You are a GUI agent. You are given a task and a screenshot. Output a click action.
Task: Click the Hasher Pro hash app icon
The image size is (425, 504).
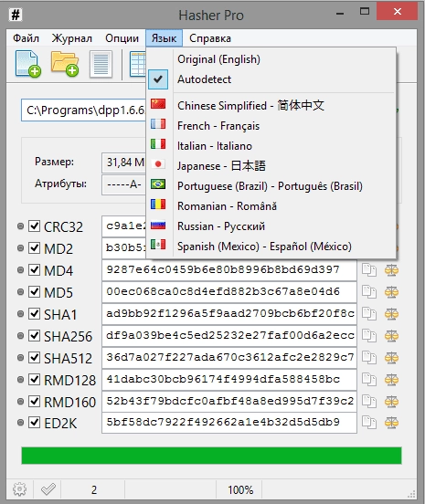(16, 15)
